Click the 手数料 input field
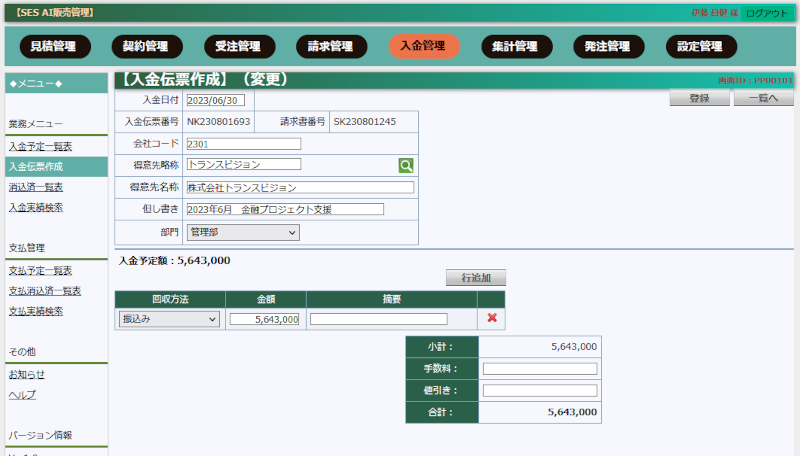Image resolution: width=800 pixels, height=456 pixels. pos(540,369)
